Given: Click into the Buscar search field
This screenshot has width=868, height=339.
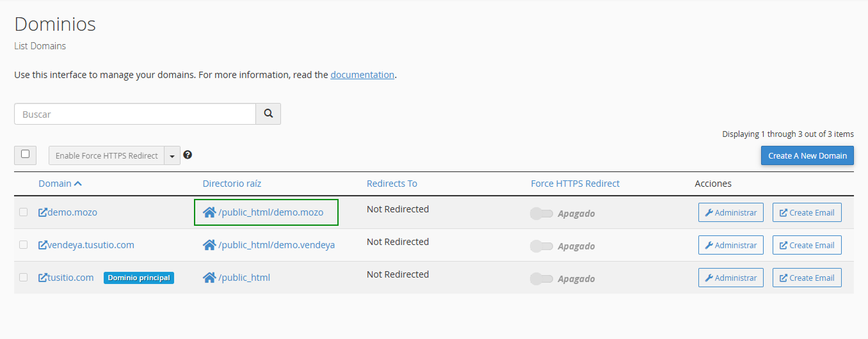Looking at the screenshot, I should 135,114.
